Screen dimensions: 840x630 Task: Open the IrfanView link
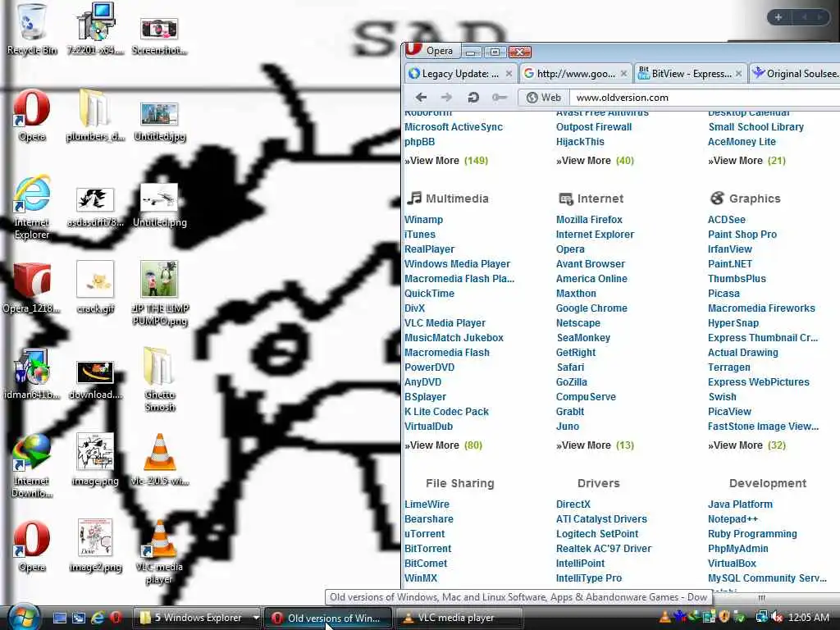[x=730, y=249]
